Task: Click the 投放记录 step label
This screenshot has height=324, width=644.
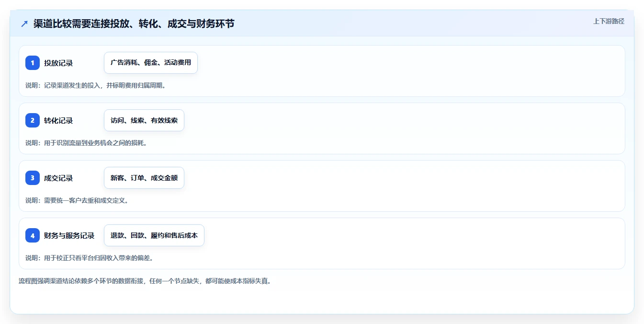Action: coord(58,63)
